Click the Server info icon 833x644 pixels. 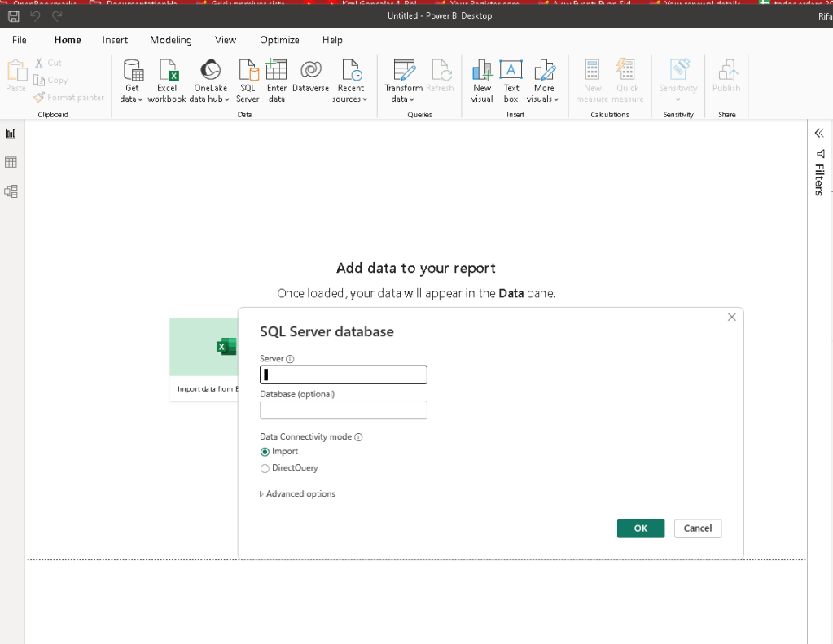290,359
